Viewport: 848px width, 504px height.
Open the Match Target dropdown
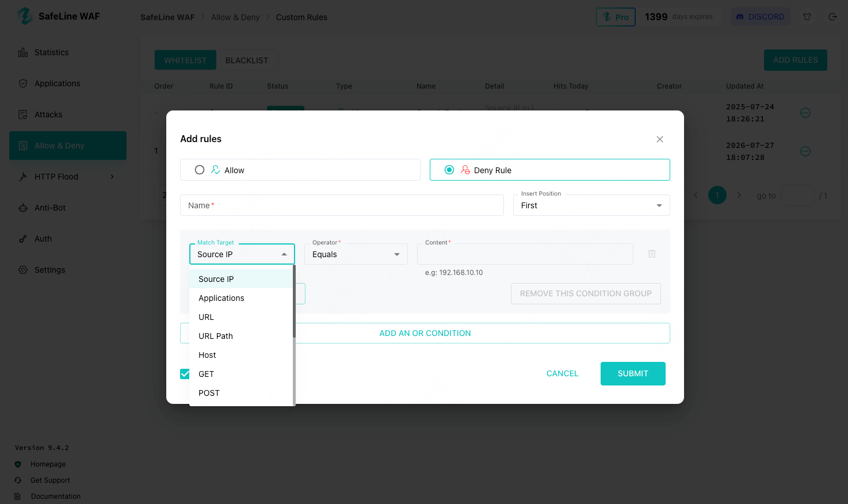coord(242,254)
